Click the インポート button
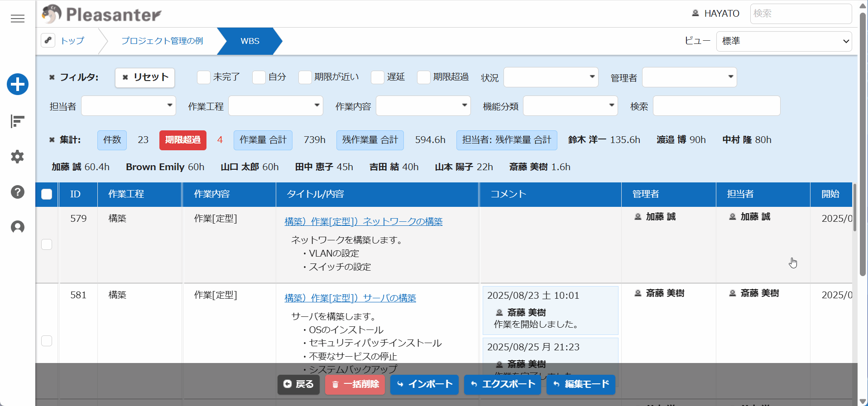Image resolution: width=868 pixels, height=406 pixels. point(424,384)
